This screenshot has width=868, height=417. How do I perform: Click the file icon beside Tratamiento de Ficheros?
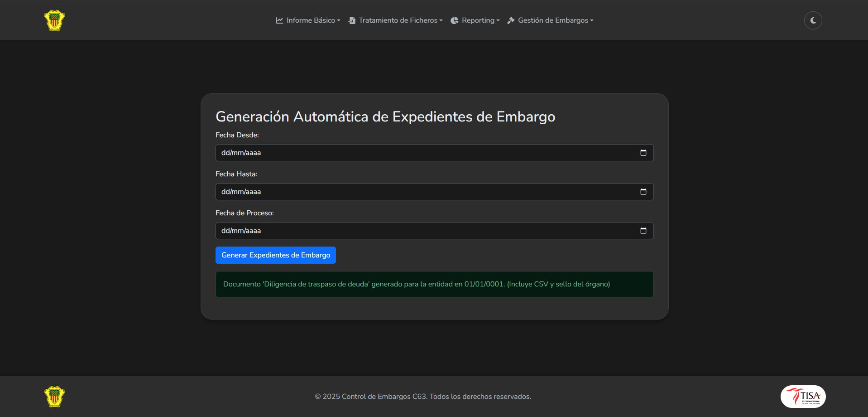click(352, 20)
